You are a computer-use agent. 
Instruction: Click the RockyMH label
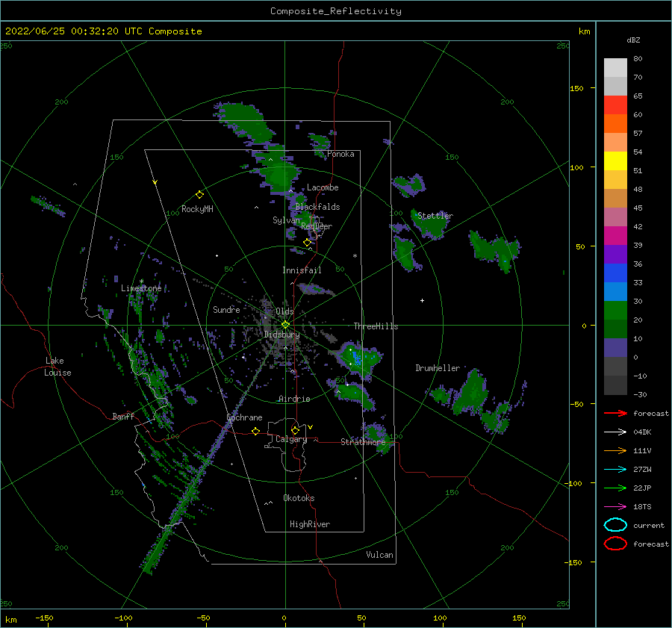pyautogui.click(x=197, y=209)
